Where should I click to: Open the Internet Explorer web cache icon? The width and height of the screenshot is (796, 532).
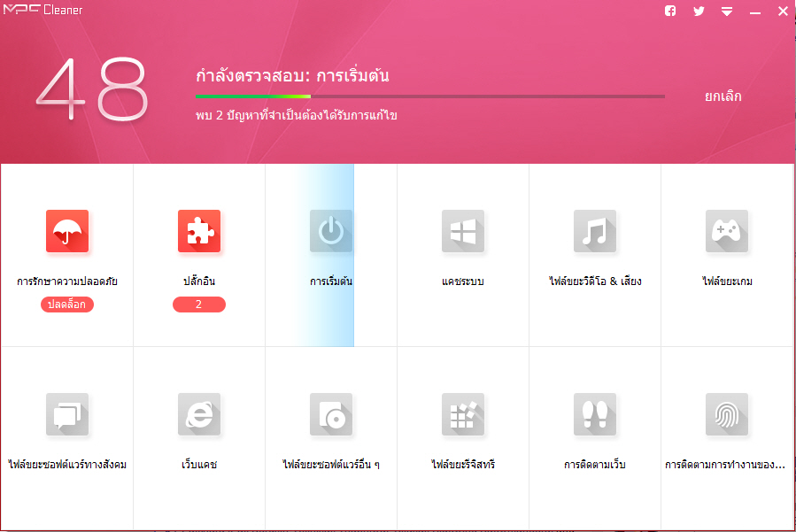(199, 414)
